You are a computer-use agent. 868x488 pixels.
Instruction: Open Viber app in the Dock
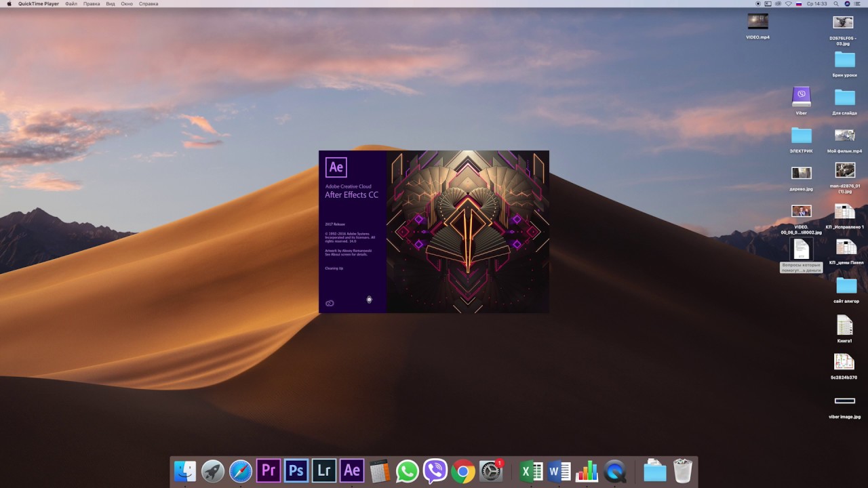[435, 471]
